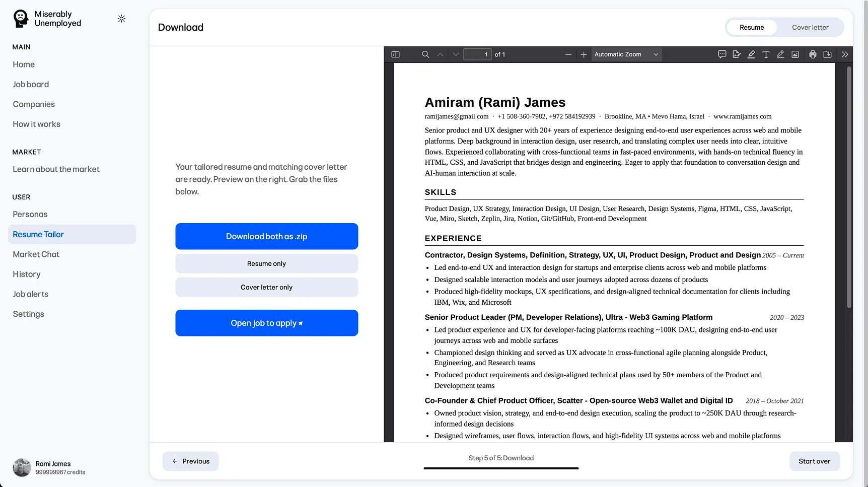This screenshot has width=868, height=487.
Task: Click the '2020 – 2023' date text
Action: click(786, 318)
